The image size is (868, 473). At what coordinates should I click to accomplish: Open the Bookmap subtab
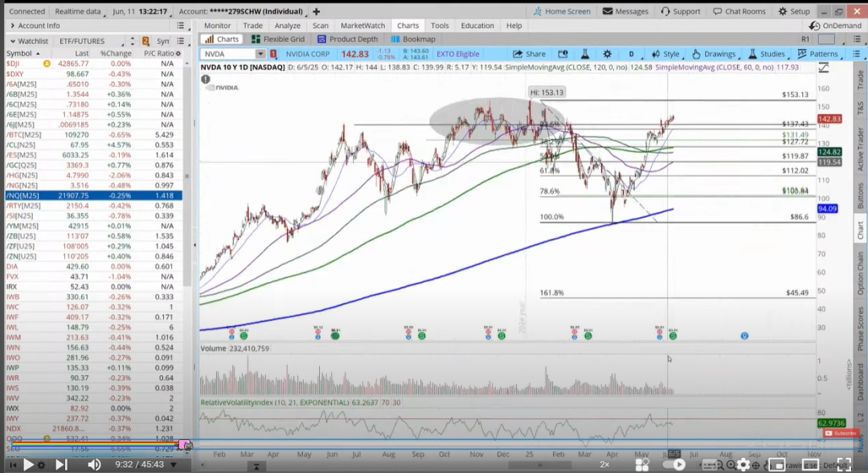[413, 39]
